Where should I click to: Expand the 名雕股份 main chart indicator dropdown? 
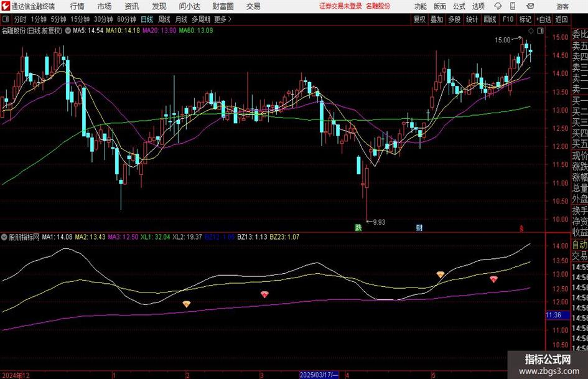68,30
